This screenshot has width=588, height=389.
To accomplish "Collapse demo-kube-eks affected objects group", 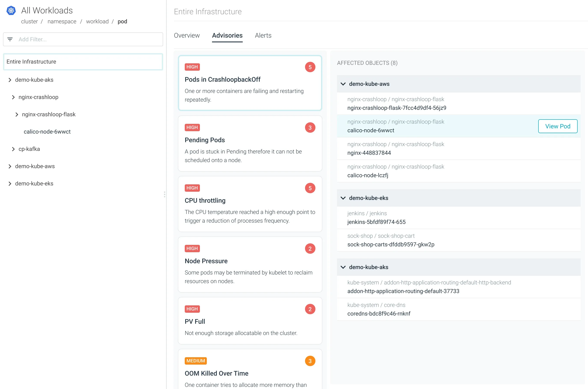I will coord(343,198).
